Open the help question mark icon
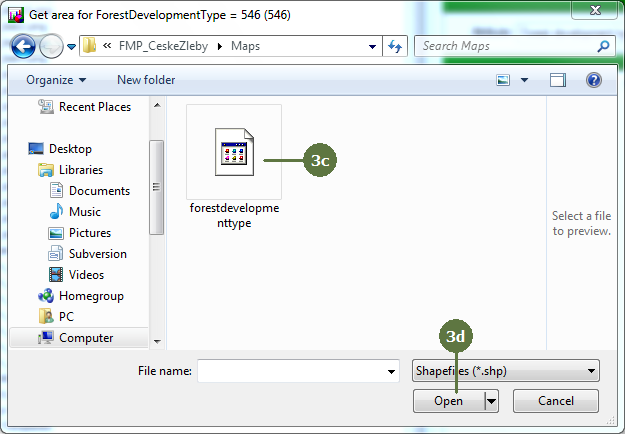This screenshot has width=625, height=434. (593, 80)
